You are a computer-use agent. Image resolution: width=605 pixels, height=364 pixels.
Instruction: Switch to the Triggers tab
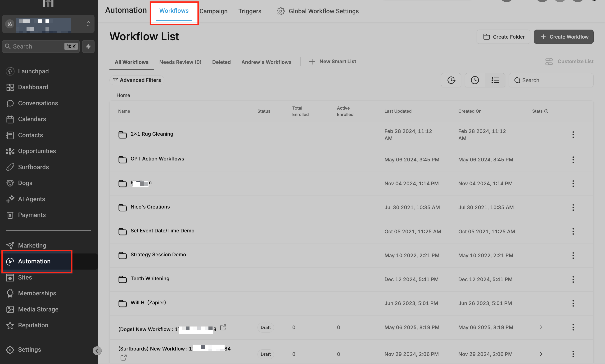[250, 11]
